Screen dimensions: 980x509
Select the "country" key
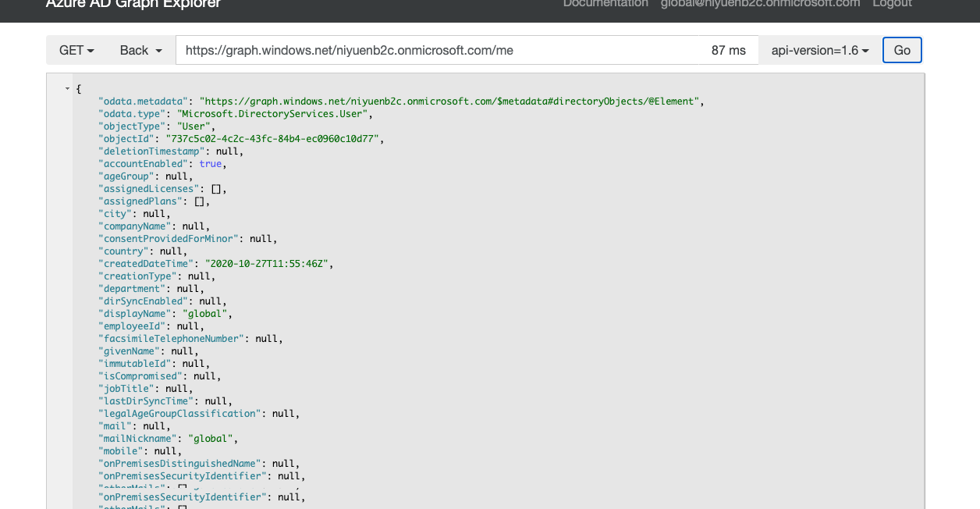coord(124,251)
